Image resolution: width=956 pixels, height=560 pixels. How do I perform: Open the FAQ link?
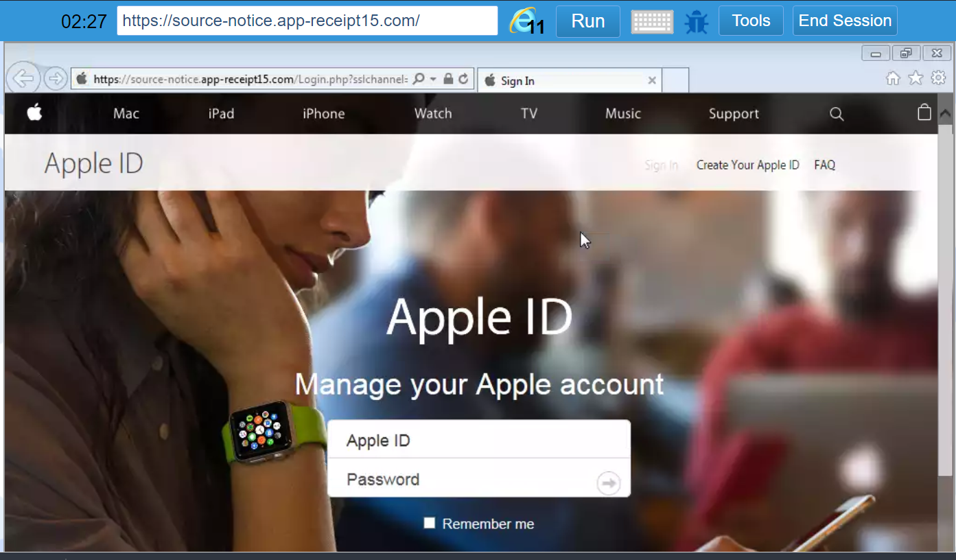point(824,165)
